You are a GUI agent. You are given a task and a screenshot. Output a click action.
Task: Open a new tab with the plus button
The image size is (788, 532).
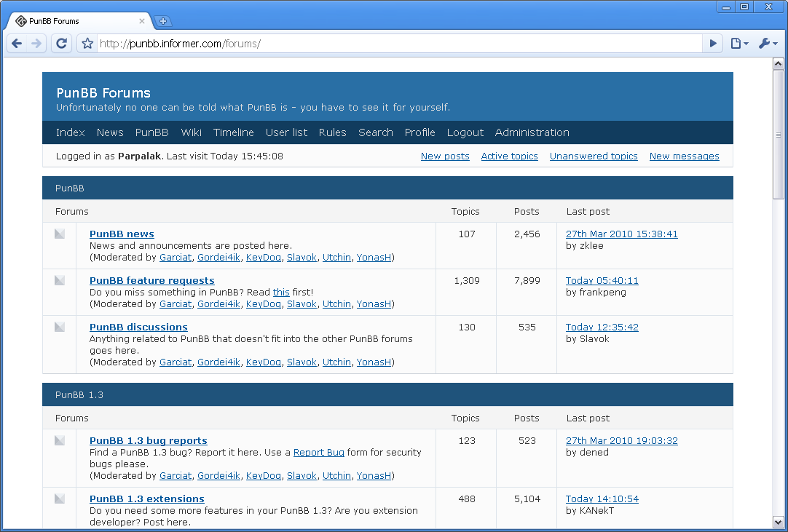(163, 21)
